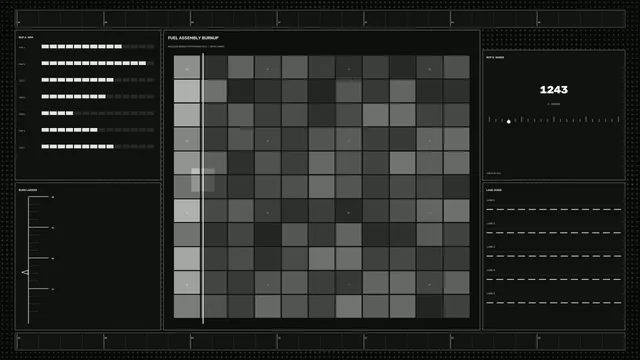
Task: Click the ruler strip along the top edge
Action: tap(320, 19)
